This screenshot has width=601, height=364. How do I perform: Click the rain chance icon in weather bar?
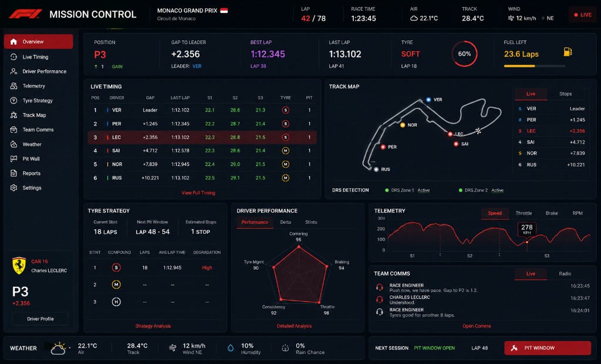(285, 348)
